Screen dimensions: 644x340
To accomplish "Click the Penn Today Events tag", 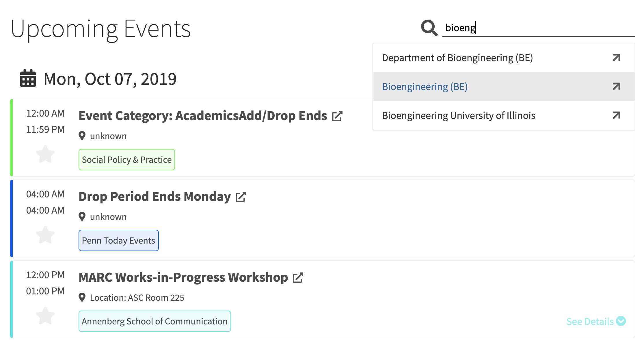I will pyautogui.click(x=118, y=240).
